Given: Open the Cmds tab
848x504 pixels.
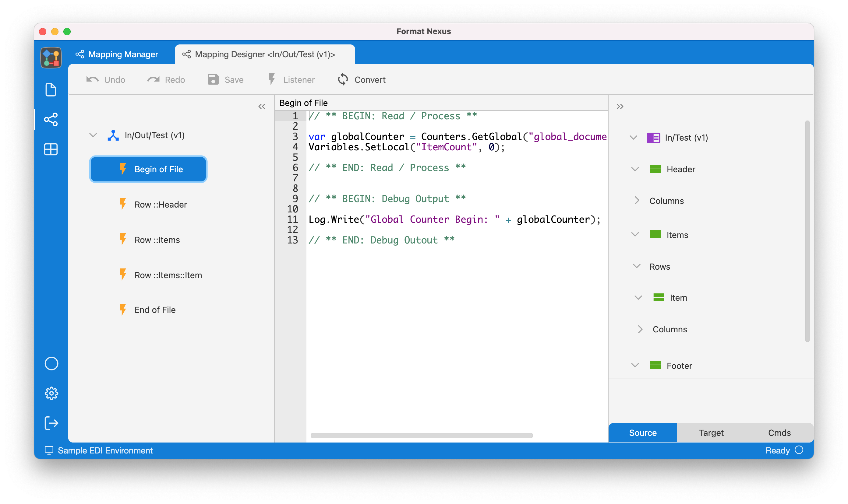Looking at the screenshot, I should click(x=779, y=432).
